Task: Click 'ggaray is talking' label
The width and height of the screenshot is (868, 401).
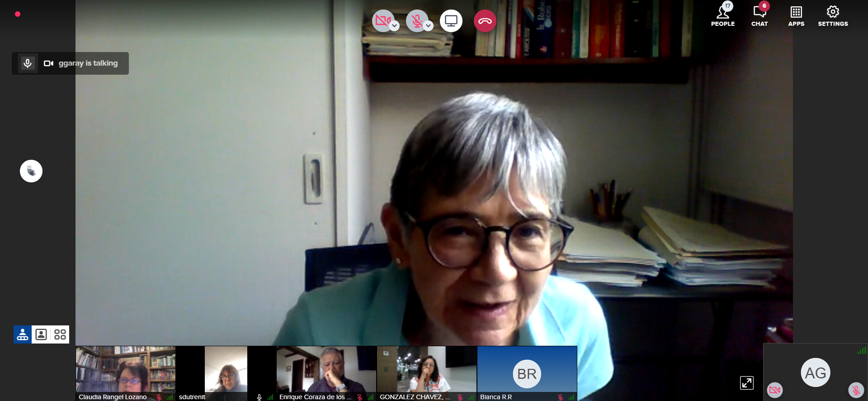Action: coord(88,63)
